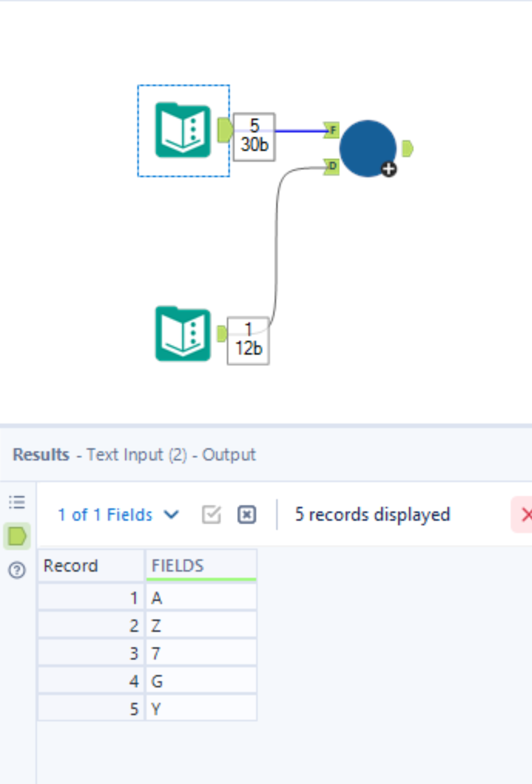Click the cell viewer toggle in Results toolbar
The height and width of the screenshot is (784, 532).
point(246,514)
